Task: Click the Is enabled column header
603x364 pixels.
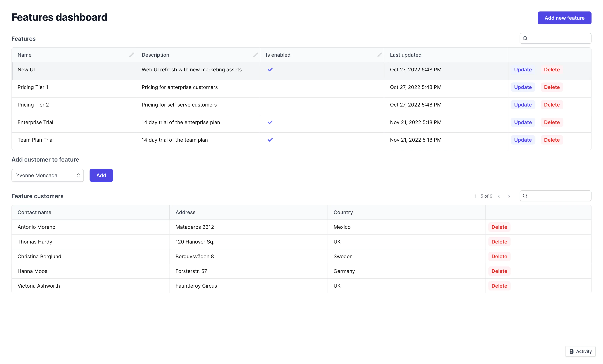Action: (x=322, y=55)
